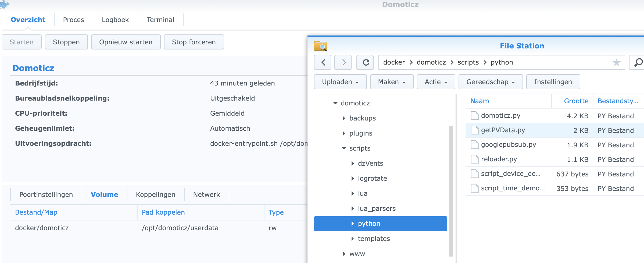The image size is (644, 263).
Task: Switch to the Overzicht tab
Action: (28, 20)
